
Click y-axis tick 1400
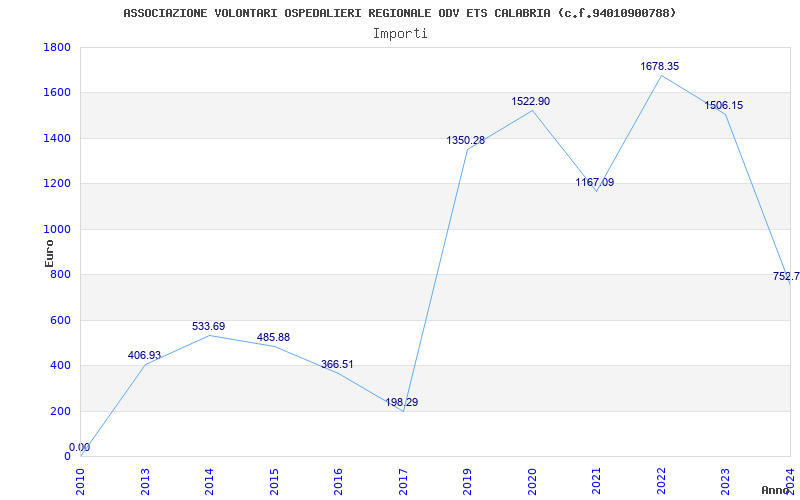tap(57, 138)
